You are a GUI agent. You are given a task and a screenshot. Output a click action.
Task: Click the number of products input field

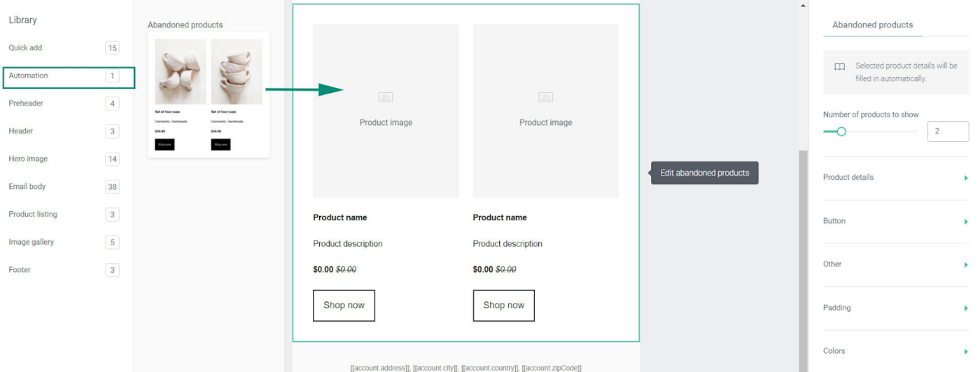point(948,131)
